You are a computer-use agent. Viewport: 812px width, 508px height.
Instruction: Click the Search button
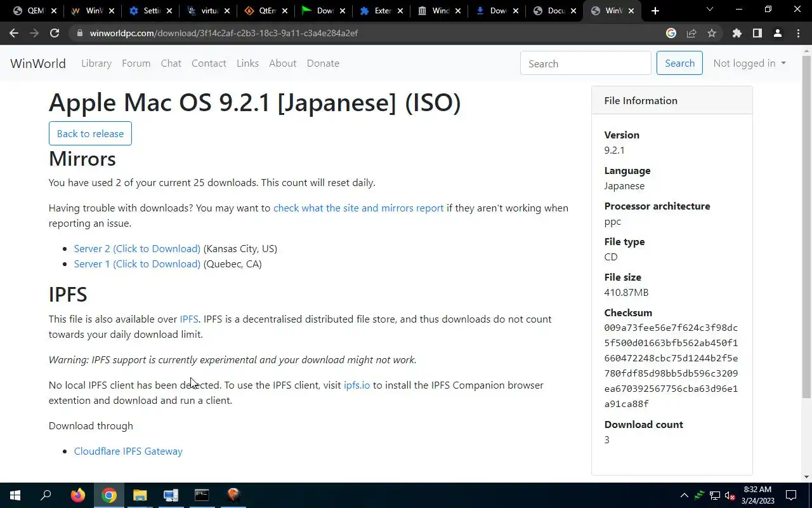[x=679, y=63]
